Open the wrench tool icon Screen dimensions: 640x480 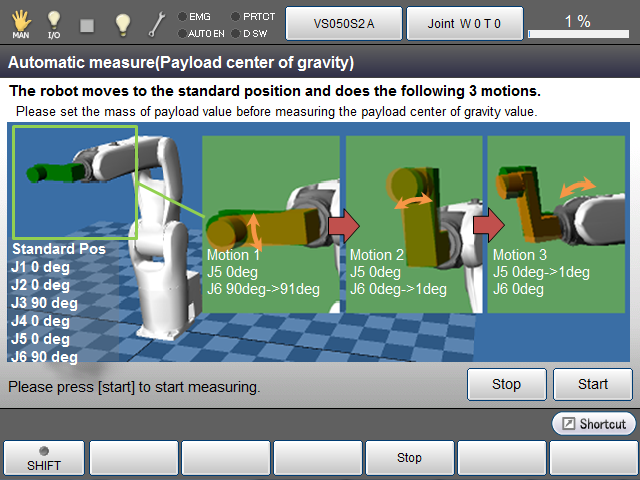click(x=158, y=22)
